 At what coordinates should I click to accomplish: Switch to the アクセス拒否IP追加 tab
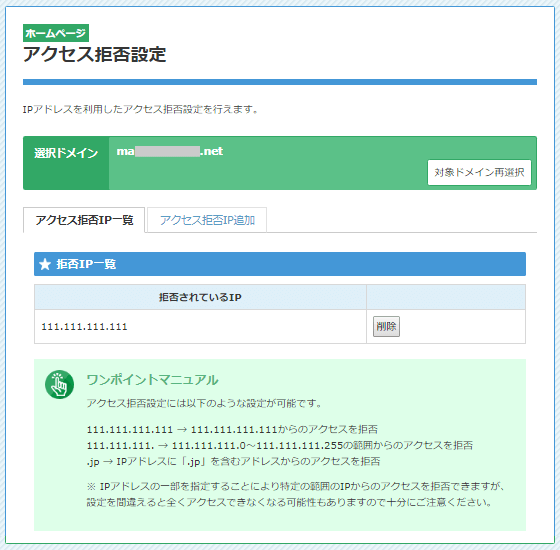click(x=207, y=220)
